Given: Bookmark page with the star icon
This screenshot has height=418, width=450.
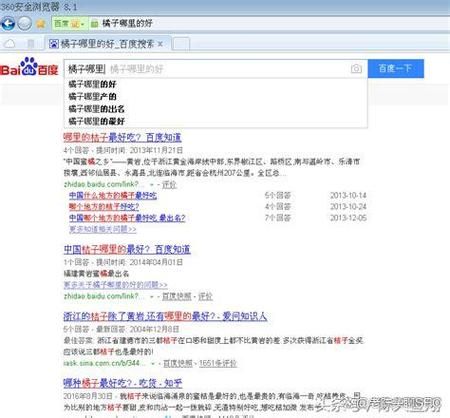Looking at the screenshot, I should (x=41, y=24).
